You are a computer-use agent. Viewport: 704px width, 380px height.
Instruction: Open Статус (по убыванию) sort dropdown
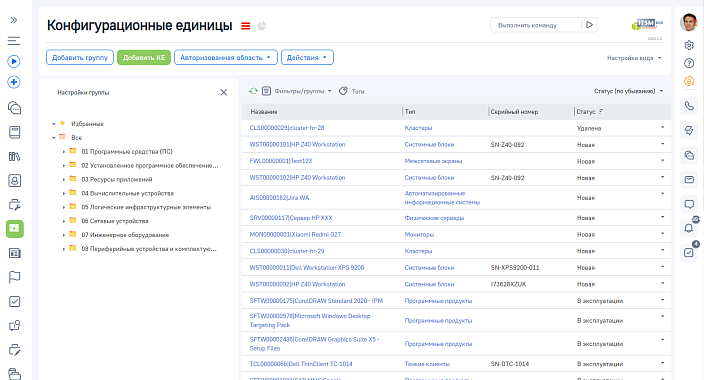pyautogui.click(x=628, y=91)
